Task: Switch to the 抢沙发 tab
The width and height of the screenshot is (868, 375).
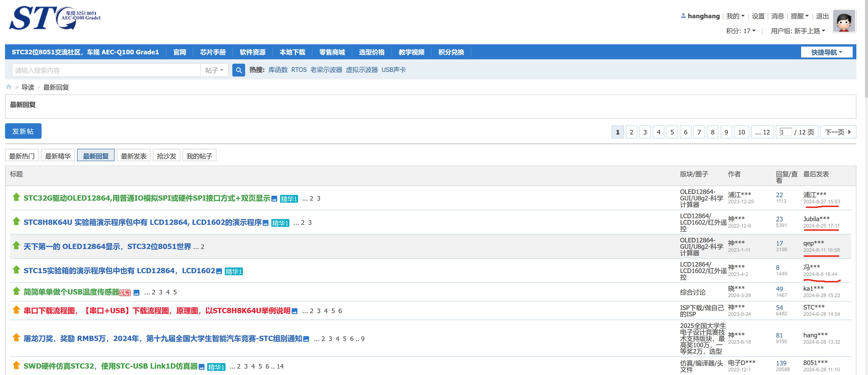Action: click(x=166, y=156)
